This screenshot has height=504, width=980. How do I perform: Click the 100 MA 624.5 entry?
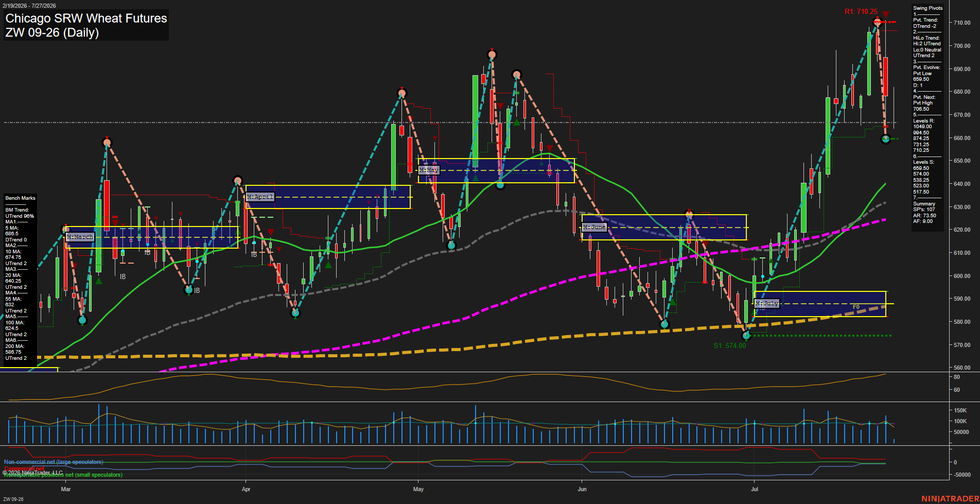(15, 325)
